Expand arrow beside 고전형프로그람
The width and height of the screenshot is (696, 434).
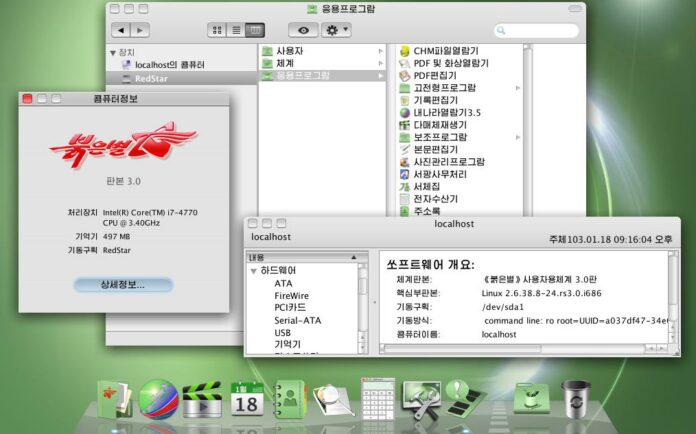pos(518,88)
